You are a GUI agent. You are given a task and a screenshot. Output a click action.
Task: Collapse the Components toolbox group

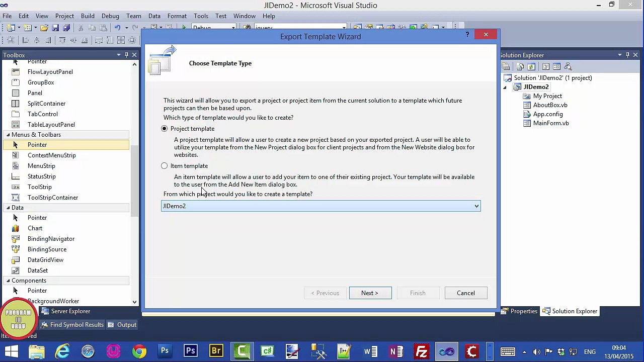[x=8, y=281]
